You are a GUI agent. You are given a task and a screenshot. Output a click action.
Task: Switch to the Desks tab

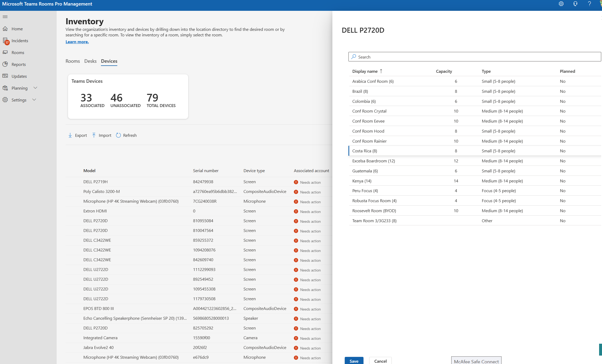90,61
